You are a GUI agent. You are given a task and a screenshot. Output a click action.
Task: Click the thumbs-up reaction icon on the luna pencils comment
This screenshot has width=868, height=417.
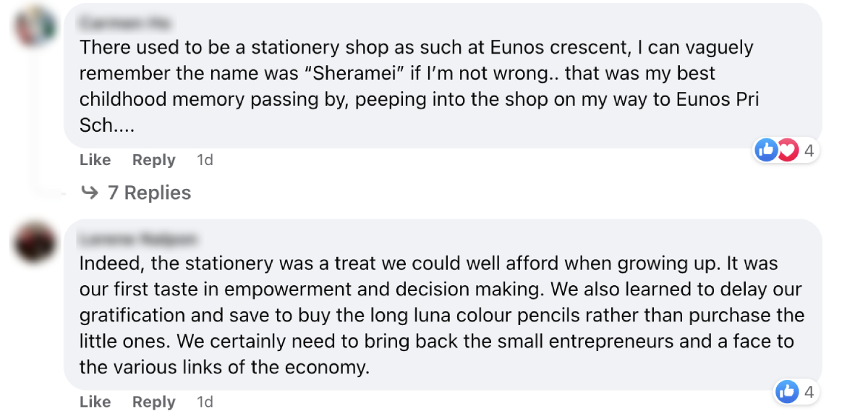[786, 392]
